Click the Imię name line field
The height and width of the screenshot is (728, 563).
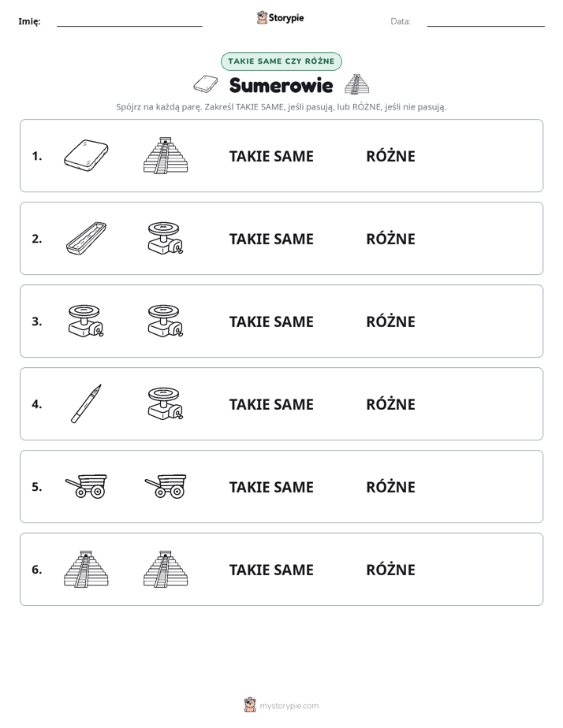(129, 21)
